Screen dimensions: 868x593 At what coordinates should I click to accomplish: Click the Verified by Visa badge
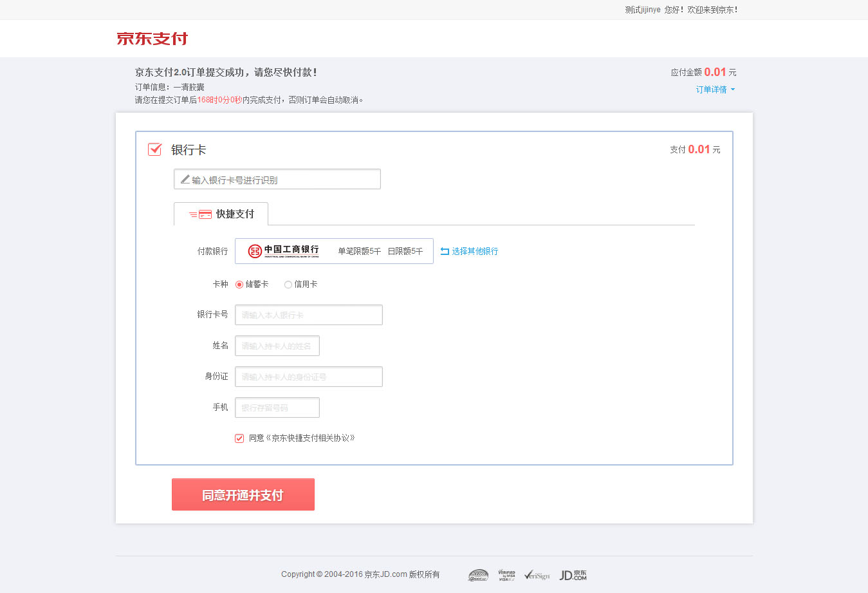[506, 575]
